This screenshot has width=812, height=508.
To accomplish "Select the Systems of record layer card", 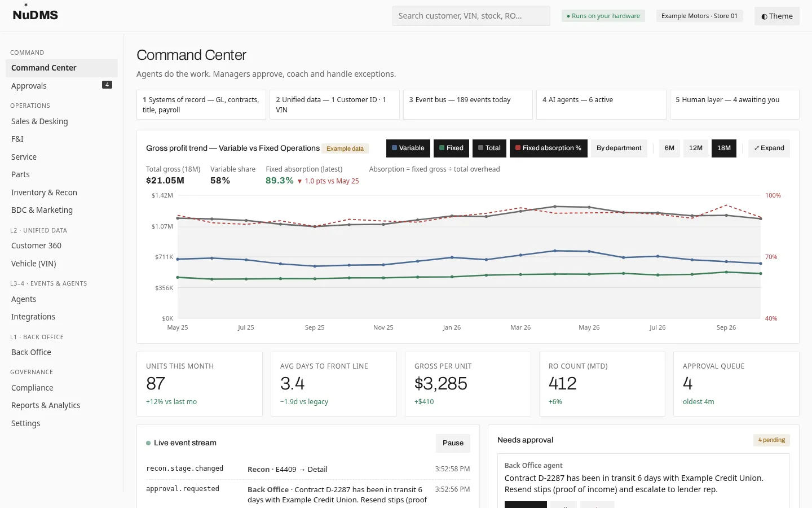I will click(x=201, y=104).
